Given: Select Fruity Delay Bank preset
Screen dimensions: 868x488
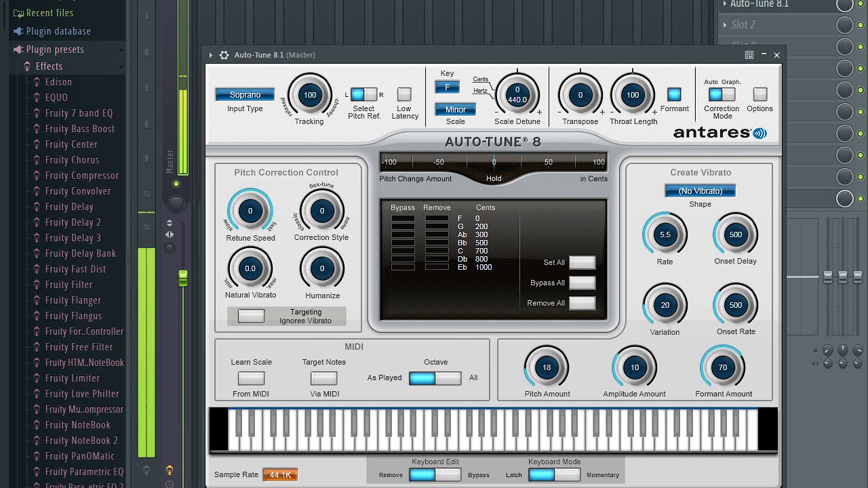Looking at the screenshot, I should 80,253.
